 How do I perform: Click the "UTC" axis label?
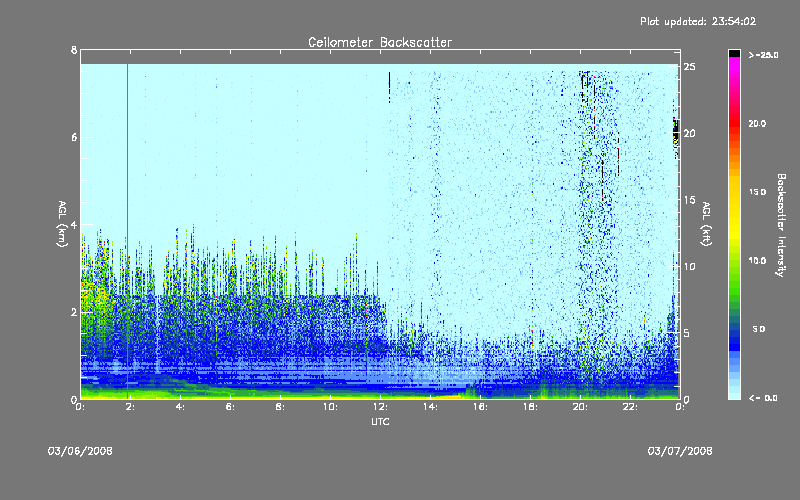380,421
